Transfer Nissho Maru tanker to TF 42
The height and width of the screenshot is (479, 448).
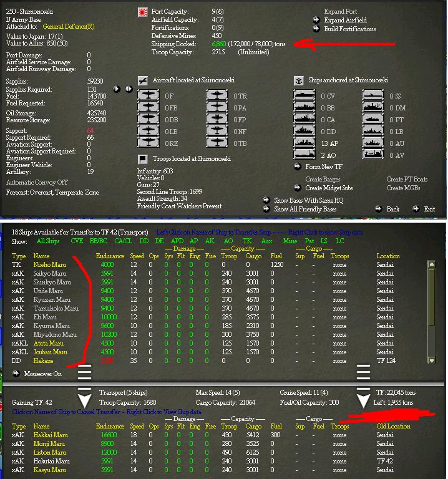(49, 264)
